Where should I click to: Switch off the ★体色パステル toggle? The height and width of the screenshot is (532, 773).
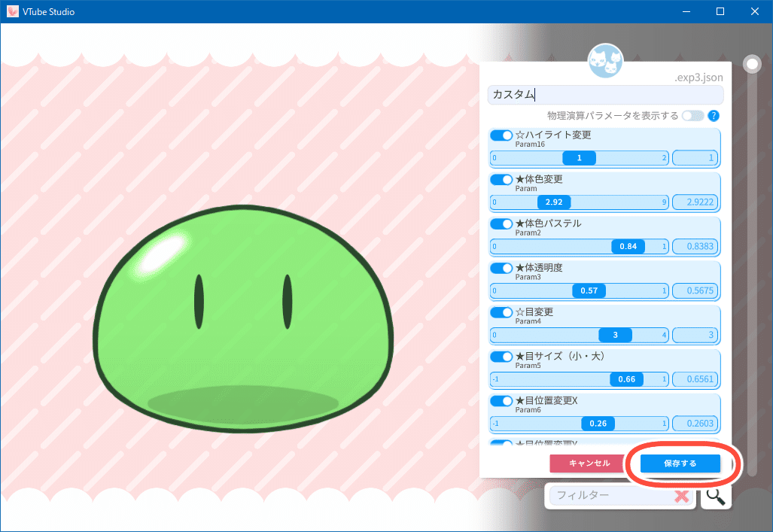tap(501, 223)
